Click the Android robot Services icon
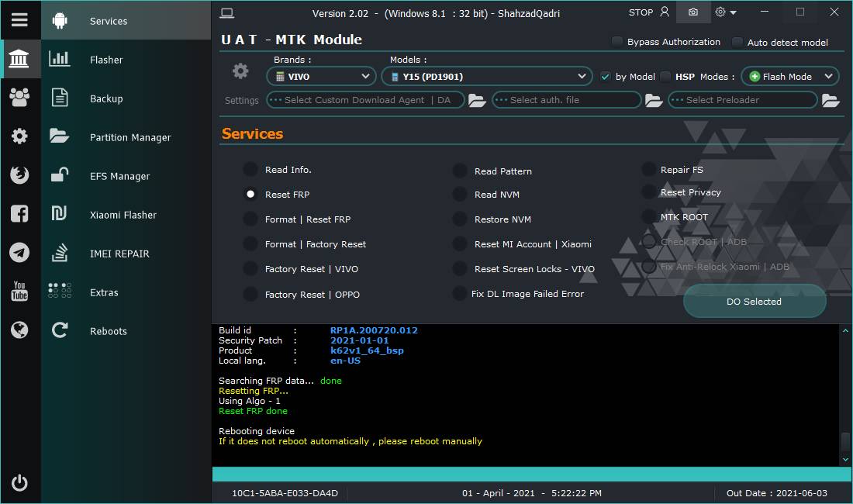The width and height of the screenshot is (853, 504). (60, 21)
